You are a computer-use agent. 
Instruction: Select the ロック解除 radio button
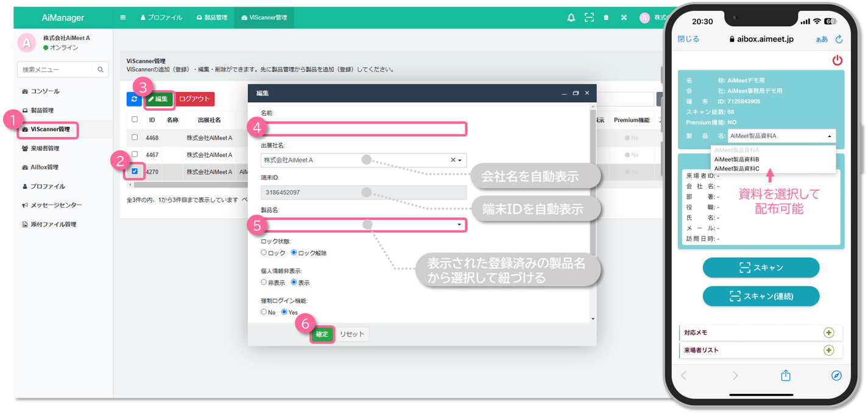[294, 253]
